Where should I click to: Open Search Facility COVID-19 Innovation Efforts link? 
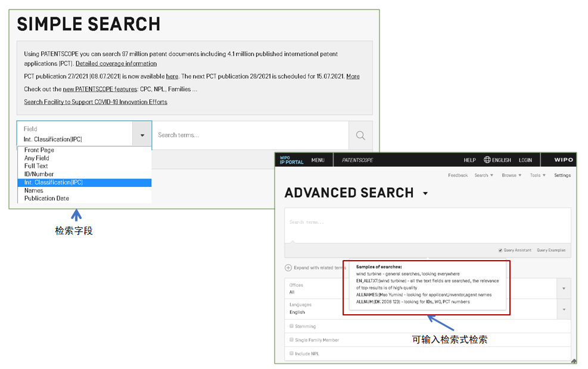[x=96, y=102]
